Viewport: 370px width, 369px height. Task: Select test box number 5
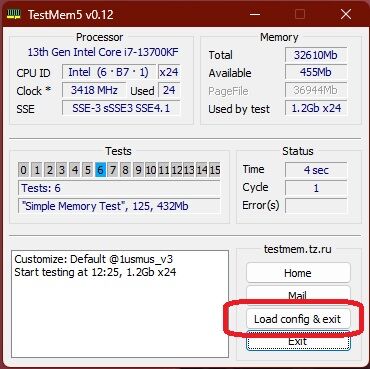[x=87, y=170]
